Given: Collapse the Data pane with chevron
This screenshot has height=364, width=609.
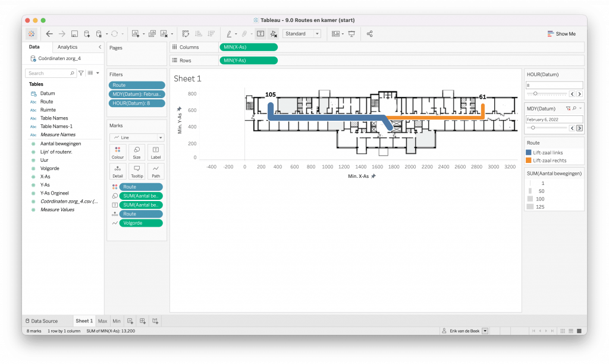Looking at the screenshot, I should click(99, 47).
